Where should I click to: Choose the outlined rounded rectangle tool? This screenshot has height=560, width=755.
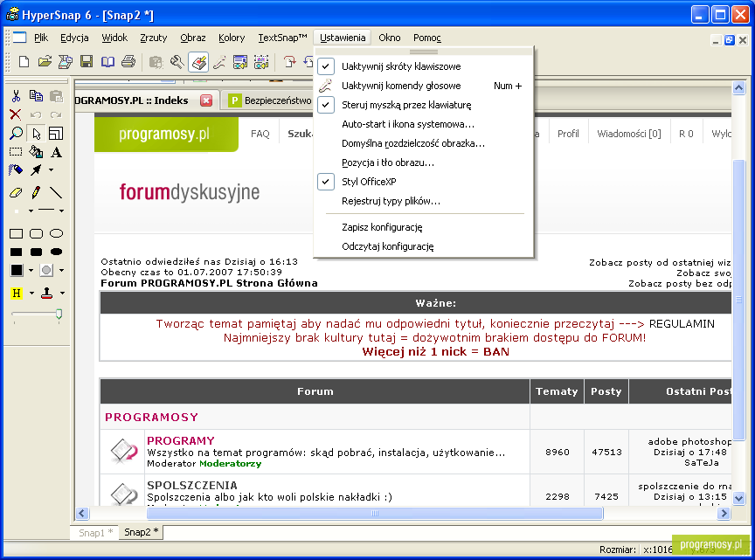point(36,234)
